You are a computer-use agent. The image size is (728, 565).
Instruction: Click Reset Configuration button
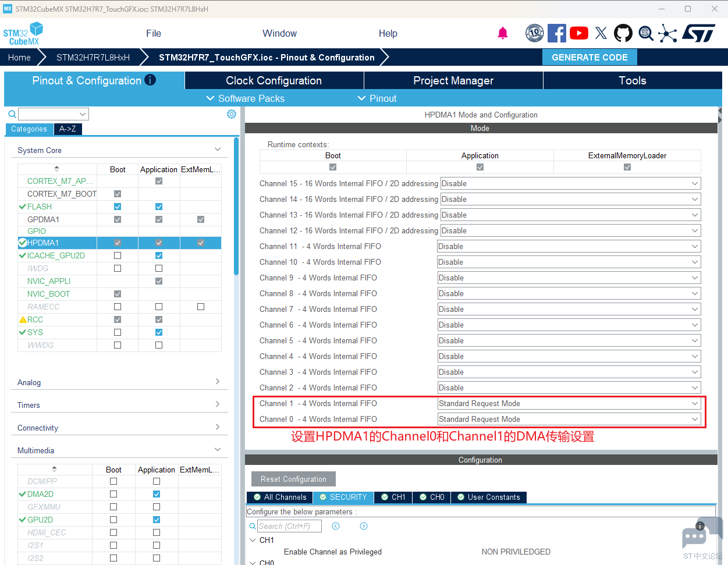293,479
